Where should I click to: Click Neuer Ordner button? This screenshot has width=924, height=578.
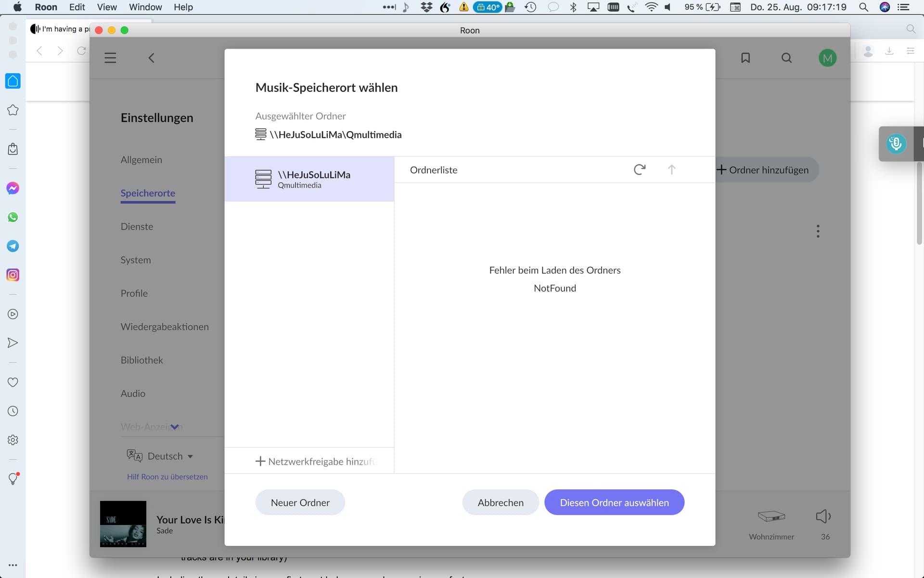point(300,502)
